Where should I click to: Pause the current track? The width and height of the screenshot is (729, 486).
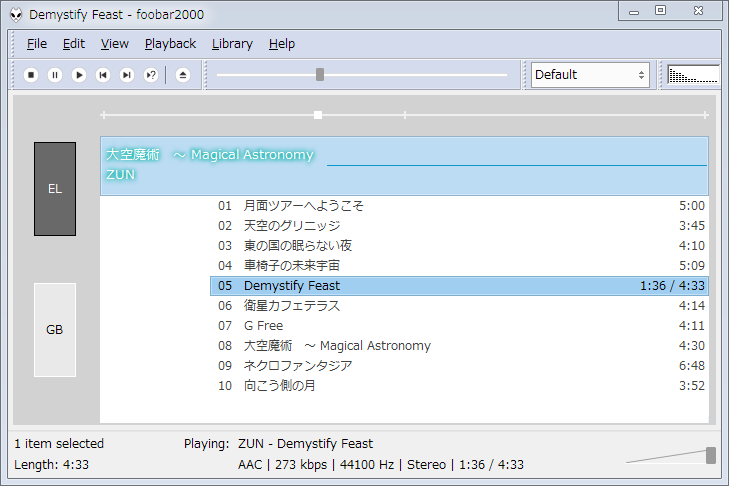pyautogui.click(x=55, y=75)
